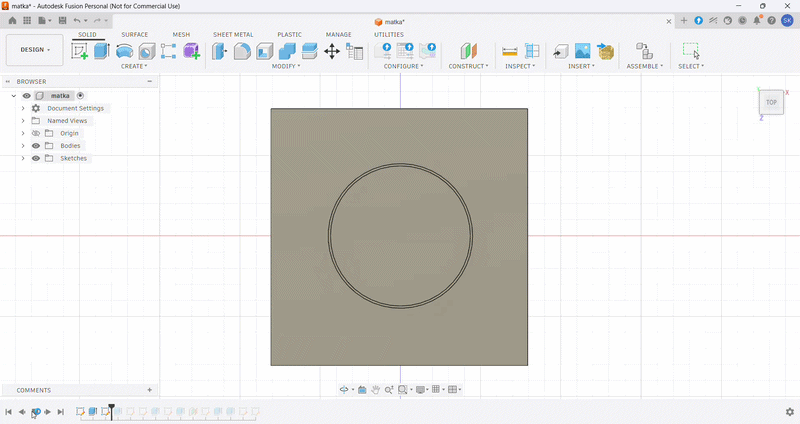This screenshot has height=424, width=800.
Task: Switch to the UTILITIES tab
Action: coord(389,35)
